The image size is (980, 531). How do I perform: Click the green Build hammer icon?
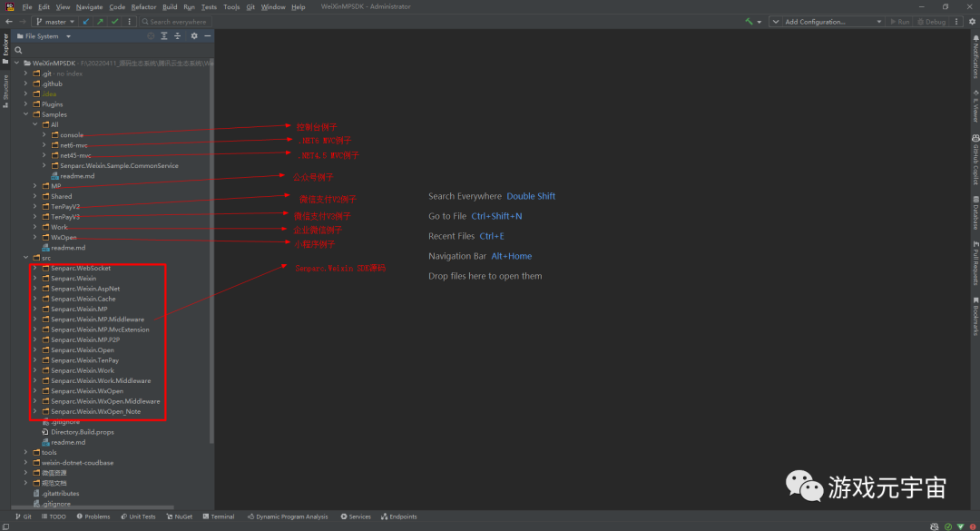pos(749,21)
